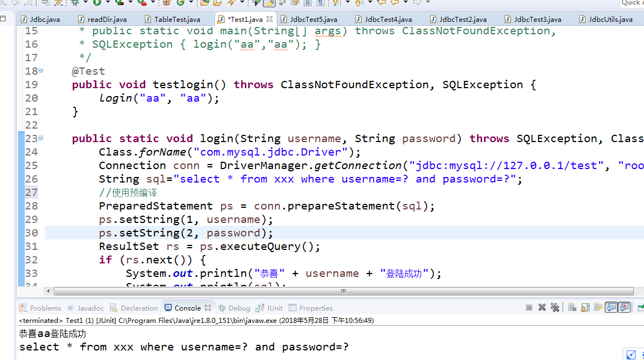Toggle Mark Occurrences highlighter button
This screenshot has height=360, width=644.
click(269, 2)
